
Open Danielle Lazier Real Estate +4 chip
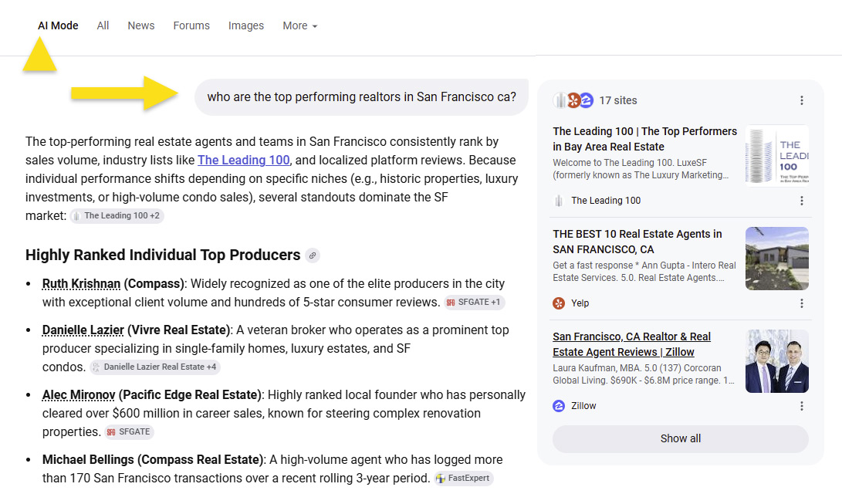pyautogui.click(x=154, y=367)
